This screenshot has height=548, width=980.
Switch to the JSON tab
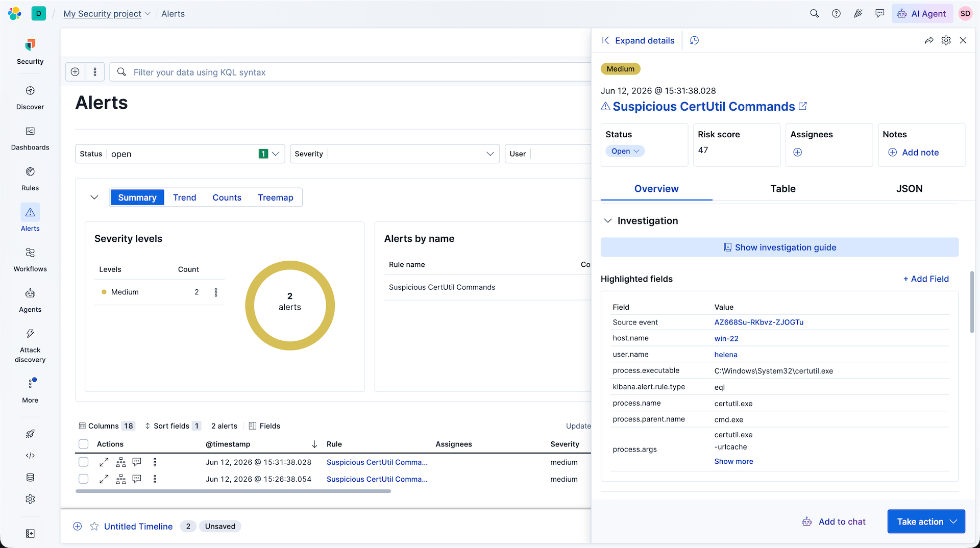[x=909, y=188]
